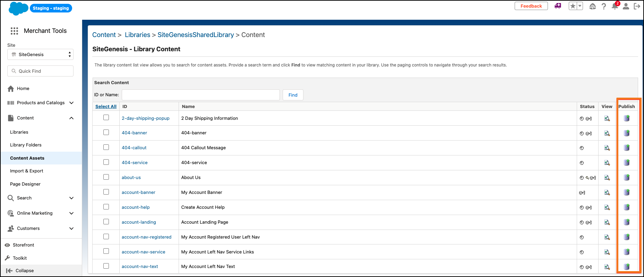This screenshot has width=644, height=277.
Task: Preview the about-us asset via view icon
Action: tap(607, 178)
